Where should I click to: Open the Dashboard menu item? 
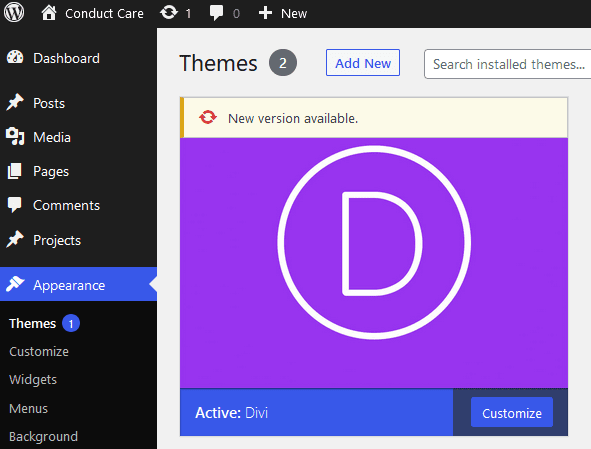(67, 58)
